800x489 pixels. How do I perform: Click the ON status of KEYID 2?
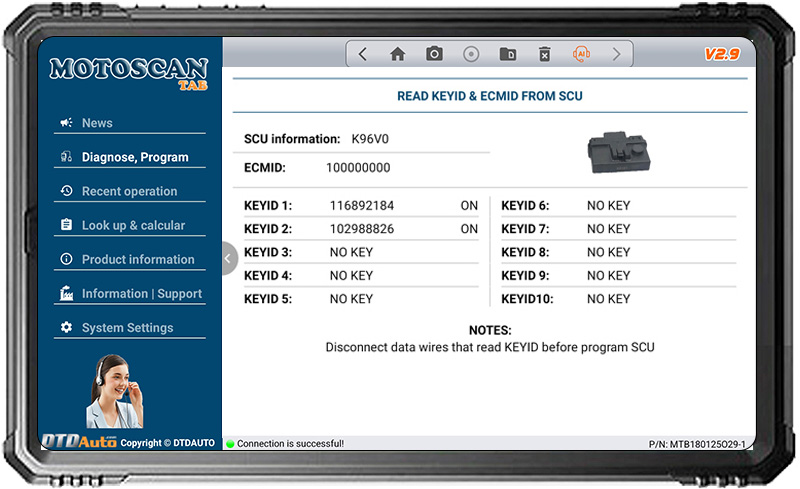click(x=469, y=229)
